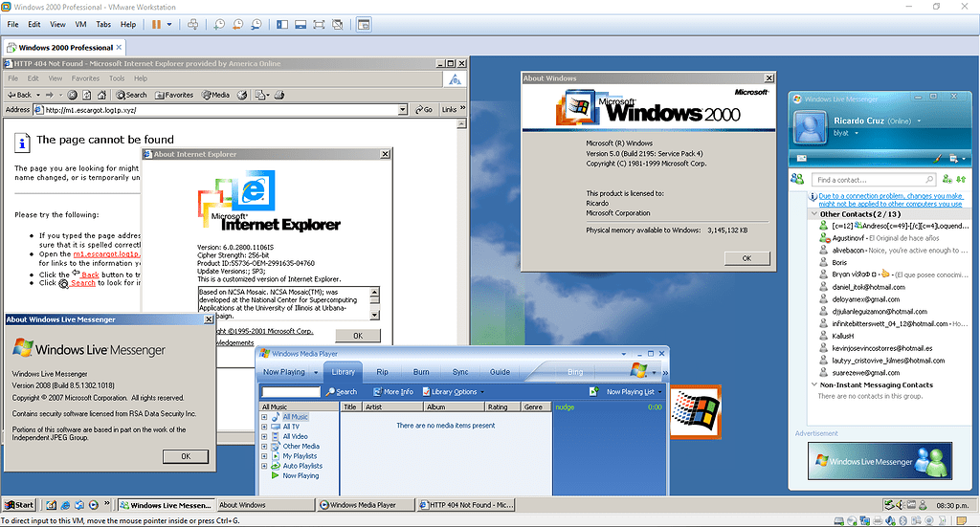Switch to the Burn tab in Media Player

point(421,372)
